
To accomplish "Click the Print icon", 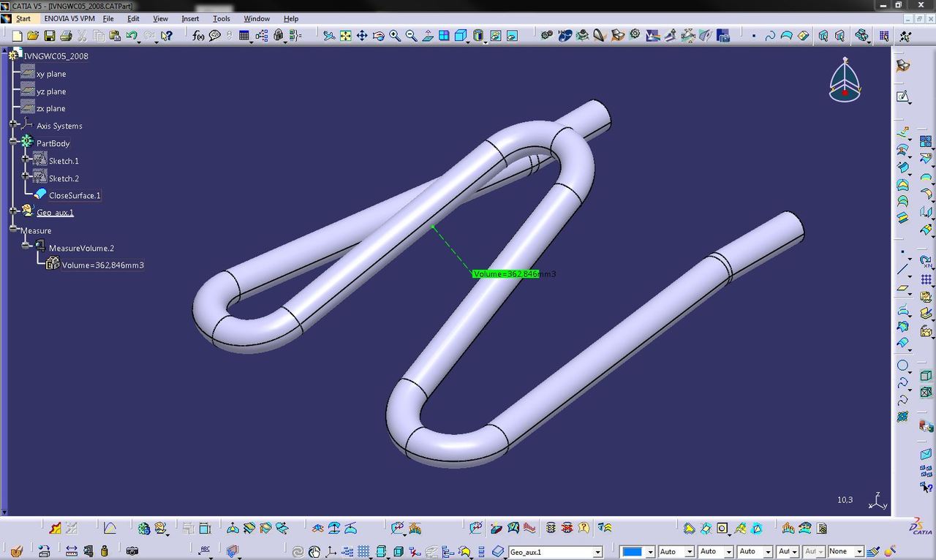I will [x=66, y=35].
